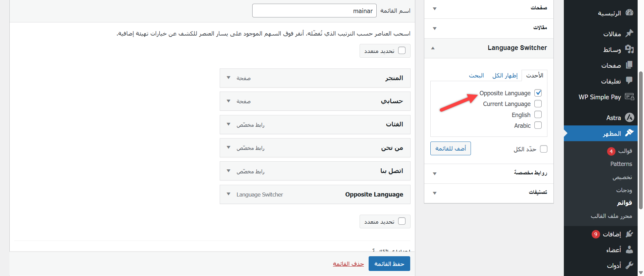Click the حسابي menu item title
Screen dimensions: 644x276
coord(392,101)
